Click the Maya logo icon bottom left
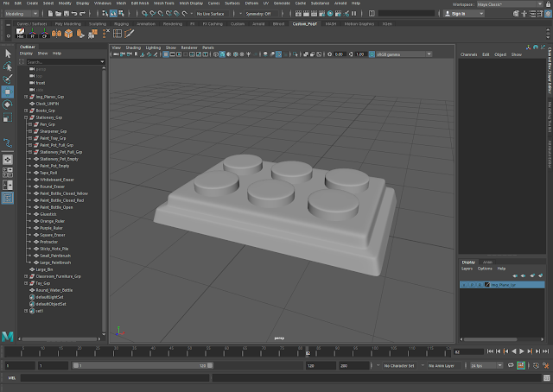This screenshot has height=392, width=553. pos(8,336)
